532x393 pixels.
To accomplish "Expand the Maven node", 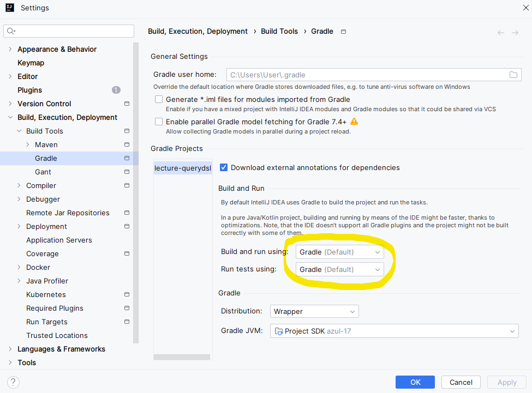I will pyautogui.click(x=28, y=144).
